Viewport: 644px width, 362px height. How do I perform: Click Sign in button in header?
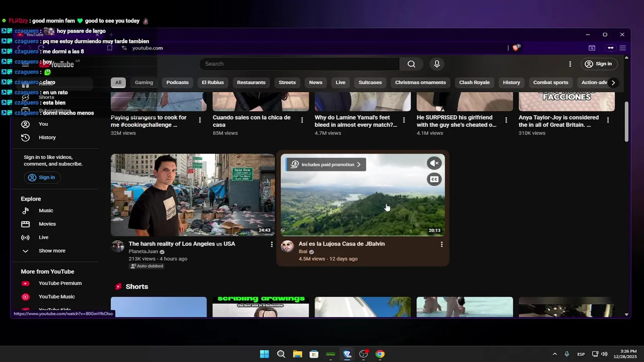click(599, 64)
